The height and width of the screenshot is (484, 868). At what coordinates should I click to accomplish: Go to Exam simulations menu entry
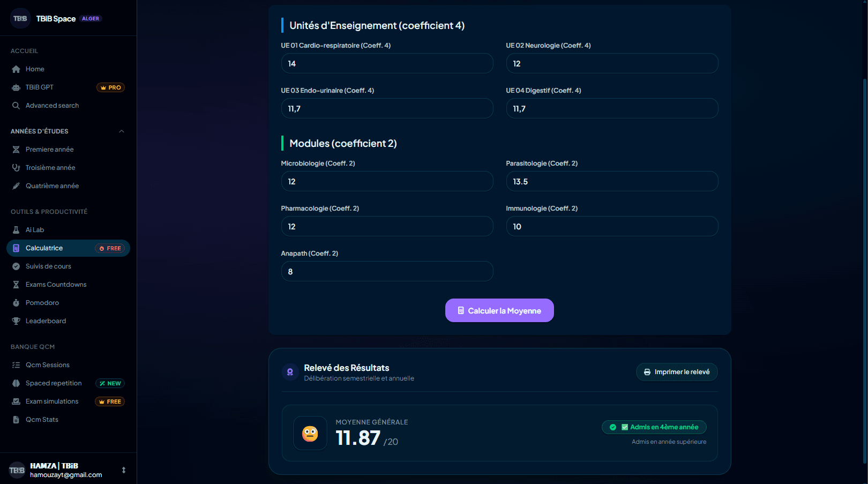click(x=68, y=401)
